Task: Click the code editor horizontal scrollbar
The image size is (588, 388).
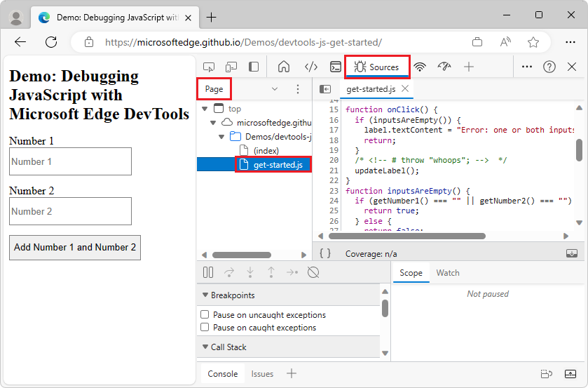Action: coord(406,236)
